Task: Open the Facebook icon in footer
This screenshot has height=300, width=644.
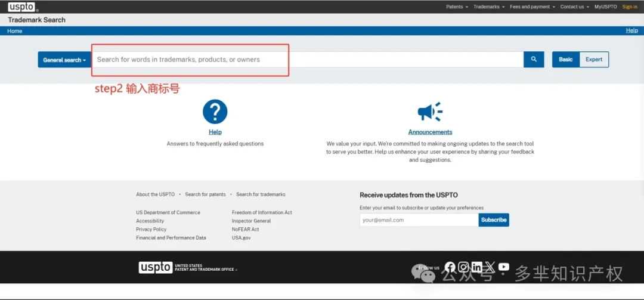Action: pyautogui.click(x=450, y=267)
